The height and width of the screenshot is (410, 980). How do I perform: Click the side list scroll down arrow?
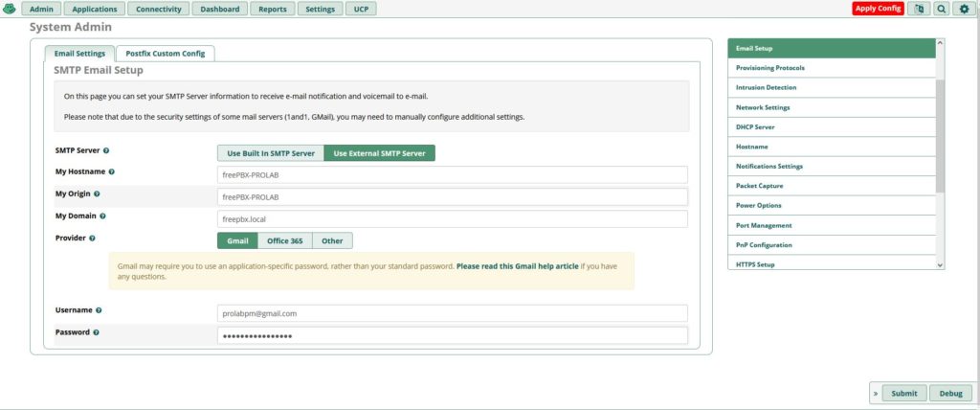(940, 265)
